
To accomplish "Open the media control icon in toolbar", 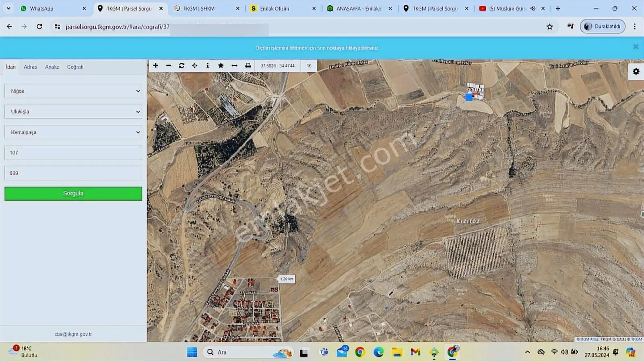I will (571, 27).
